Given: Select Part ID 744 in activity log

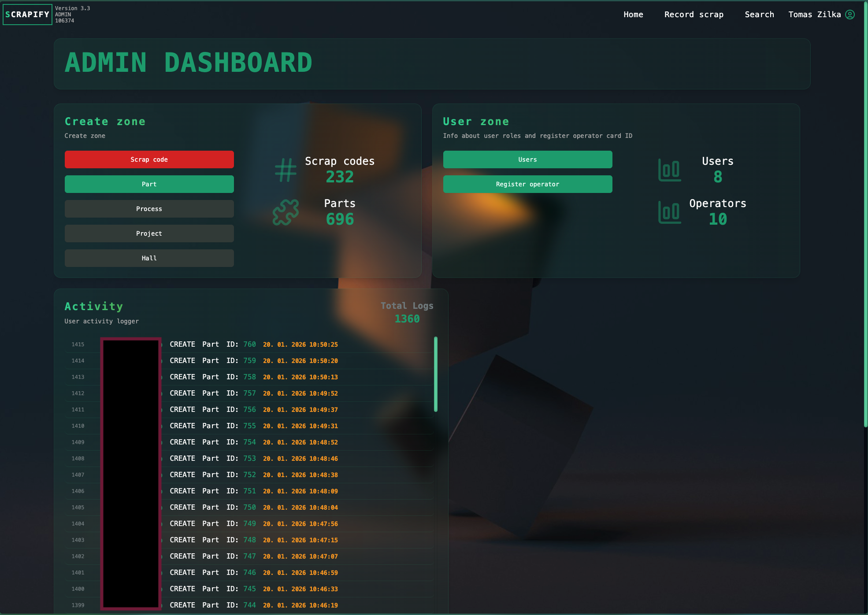Looking at the screenshot, I should pyautogui.click(x=249, y=605).
